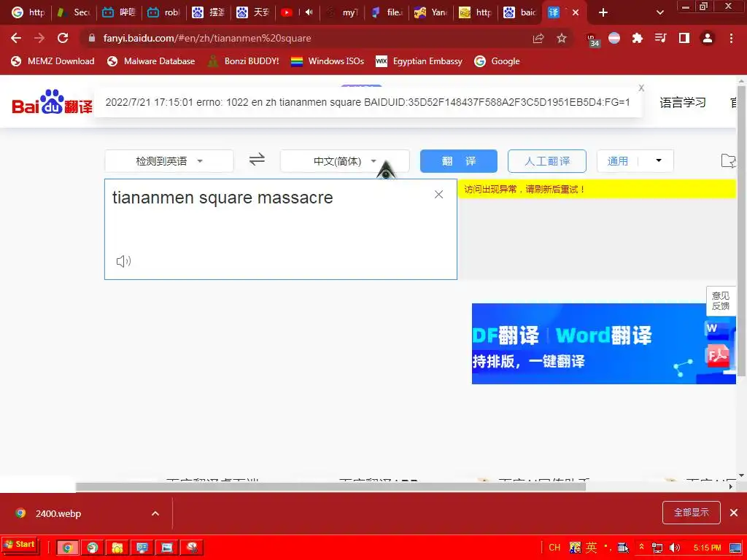Open the folder icon beside domain selector
The height and width of the screenshot is (560, 747).
[729, 161]
